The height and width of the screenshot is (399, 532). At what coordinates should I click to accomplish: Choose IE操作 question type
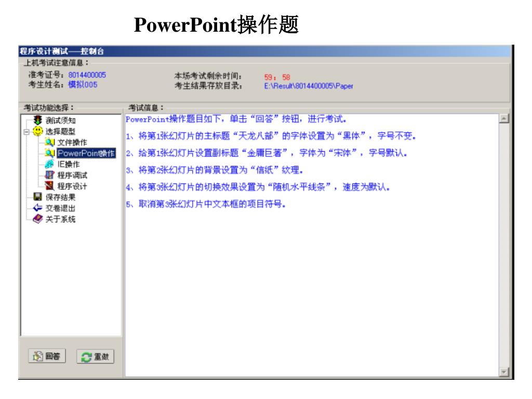[x=69, y=164]
